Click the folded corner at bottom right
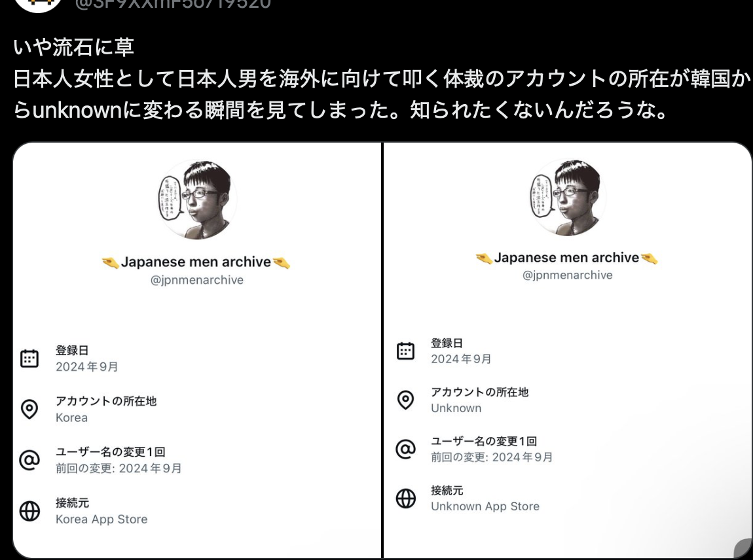Viewport: 753px width, 560px height. coord(743,550)
